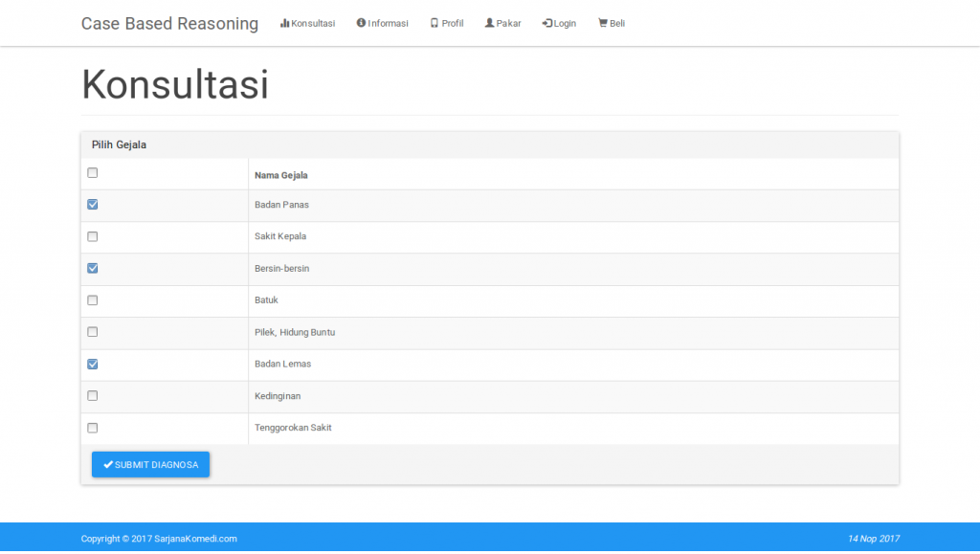The image size is (980, 554).
Task: Open the Konsultasi menu item
Action: coord(307,23)
